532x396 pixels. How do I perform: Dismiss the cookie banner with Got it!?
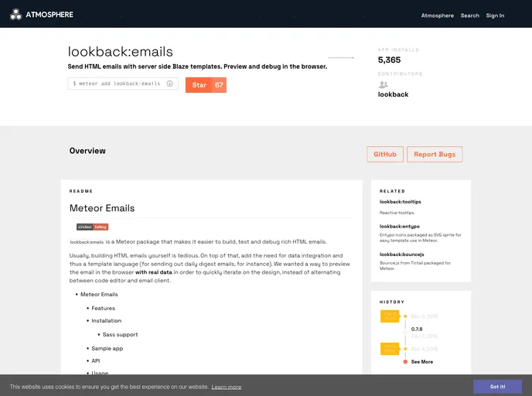pos(497,387)
